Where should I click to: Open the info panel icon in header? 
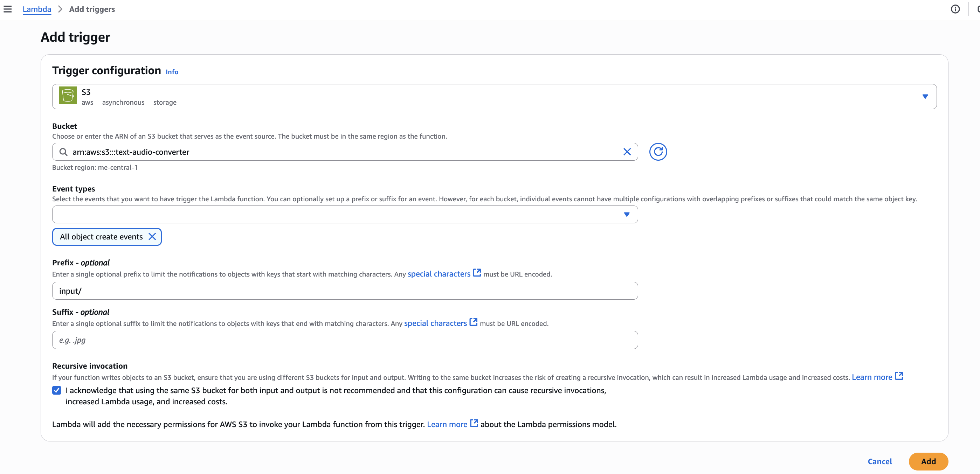coord(955,9)
